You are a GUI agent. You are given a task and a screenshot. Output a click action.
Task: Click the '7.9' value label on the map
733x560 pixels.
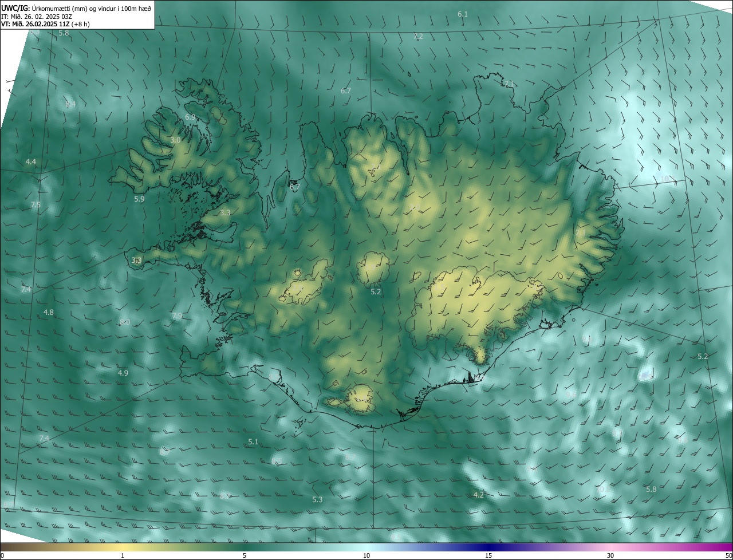pyautogui.click(x=177, y=316)
